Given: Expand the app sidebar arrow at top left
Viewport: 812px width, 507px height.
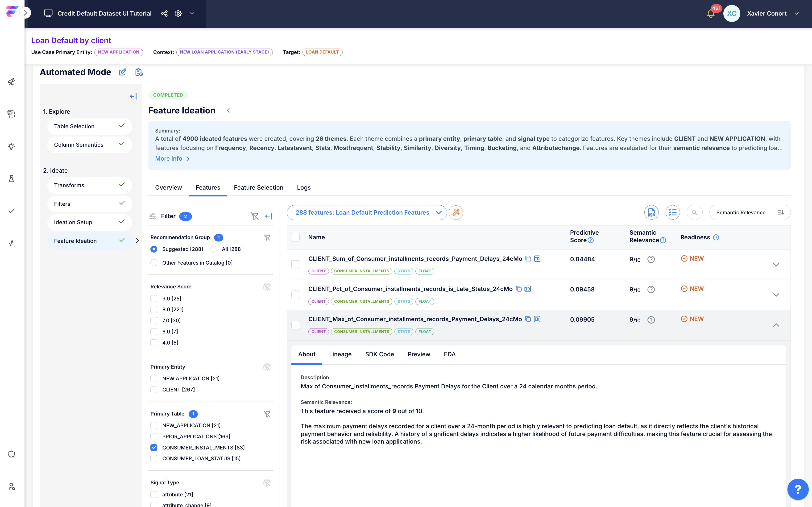Looking at the screenshot, I should 25,13.
